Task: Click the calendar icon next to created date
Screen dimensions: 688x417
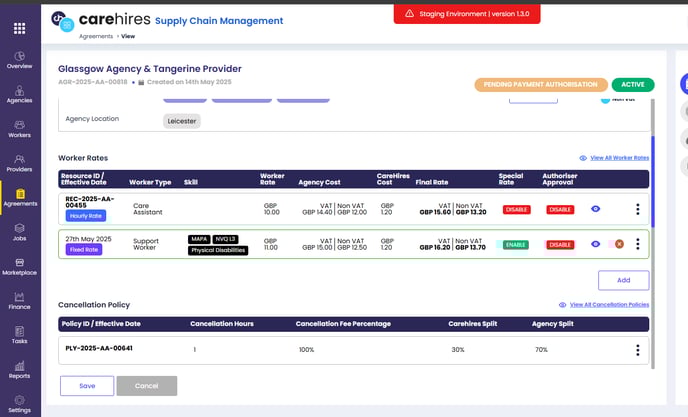Action: tap(141, 83)
